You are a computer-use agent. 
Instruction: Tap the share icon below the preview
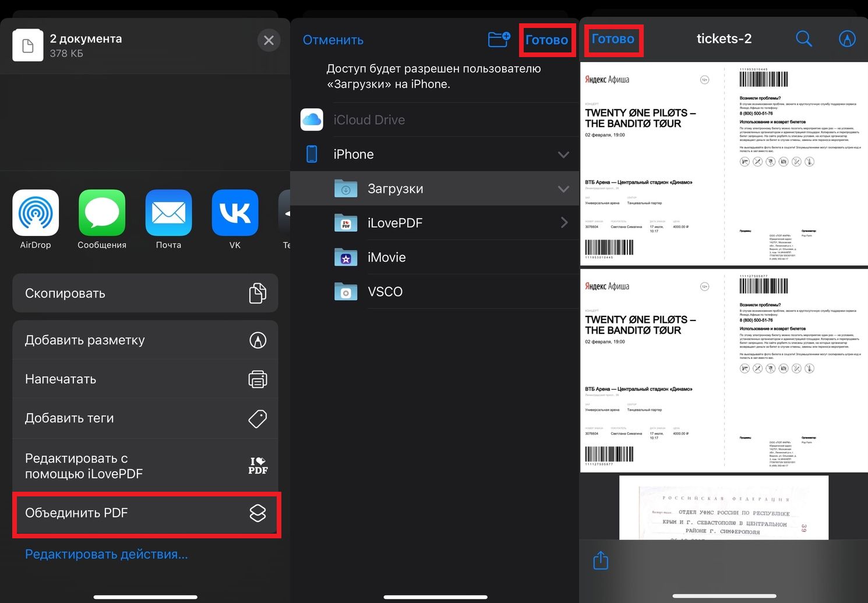(601, 560)
